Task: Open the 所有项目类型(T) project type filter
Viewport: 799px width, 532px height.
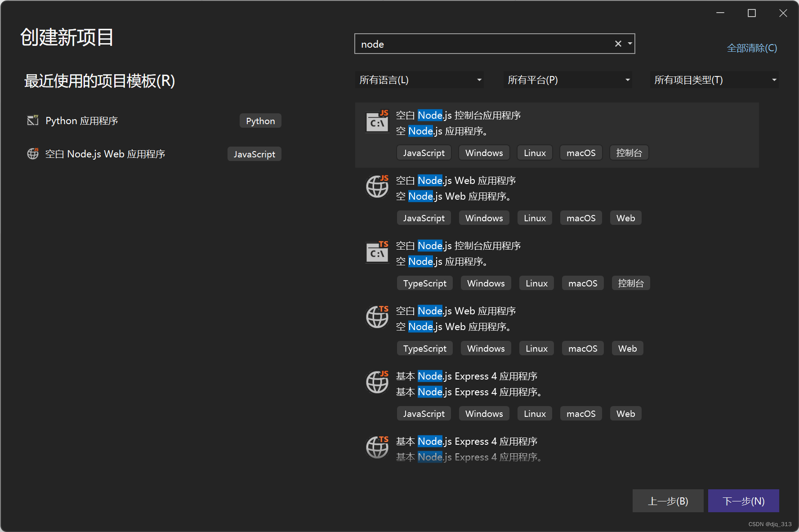Action: click(714, 80)
